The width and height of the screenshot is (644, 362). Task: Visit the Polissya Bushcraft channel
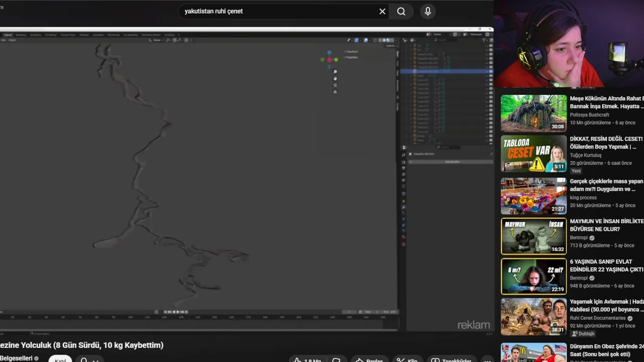[589, 115]
